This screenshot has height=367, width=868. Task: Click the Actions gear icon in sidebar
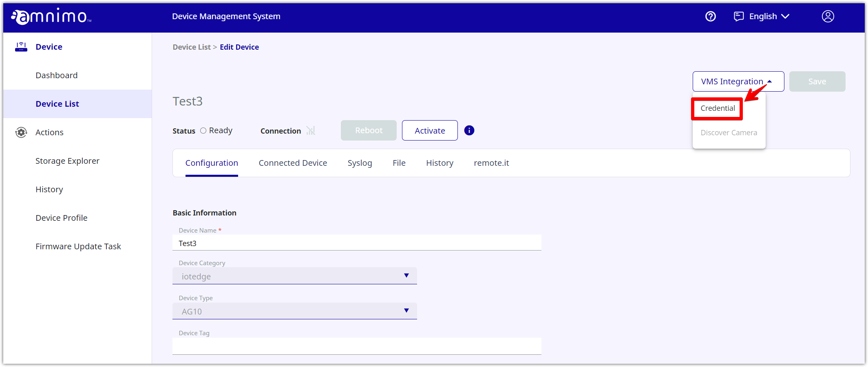[x=21, y=132]
